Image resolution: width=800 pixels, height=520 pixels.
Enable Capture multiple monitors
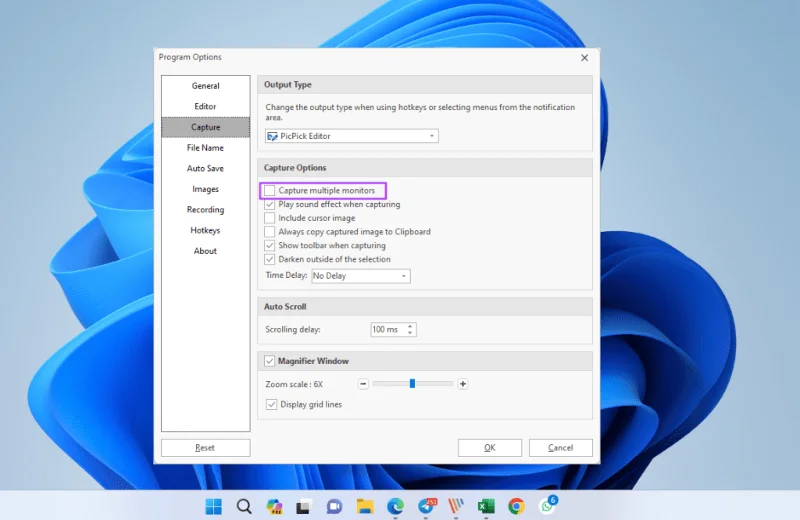269,190
